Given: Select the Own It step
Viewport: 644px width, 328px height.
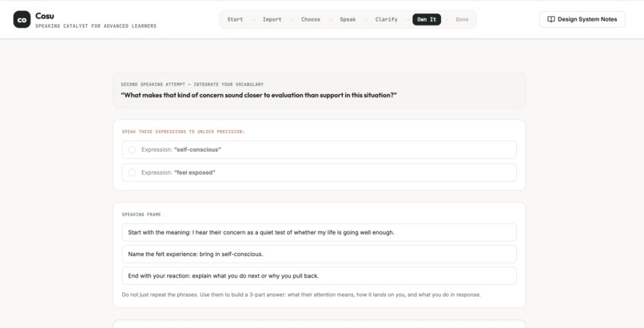Looking at the screenshot, I should click(x=427, y=19).
